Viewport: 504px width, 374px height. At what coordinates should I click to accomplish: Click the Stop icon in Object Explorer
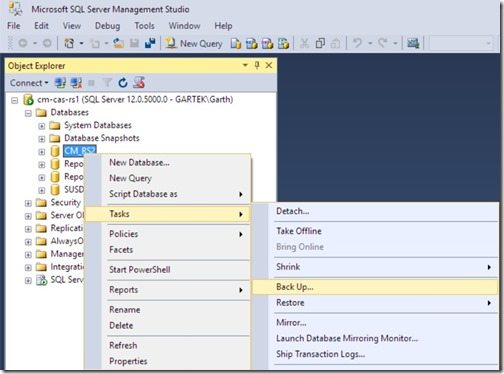[91, 83]
